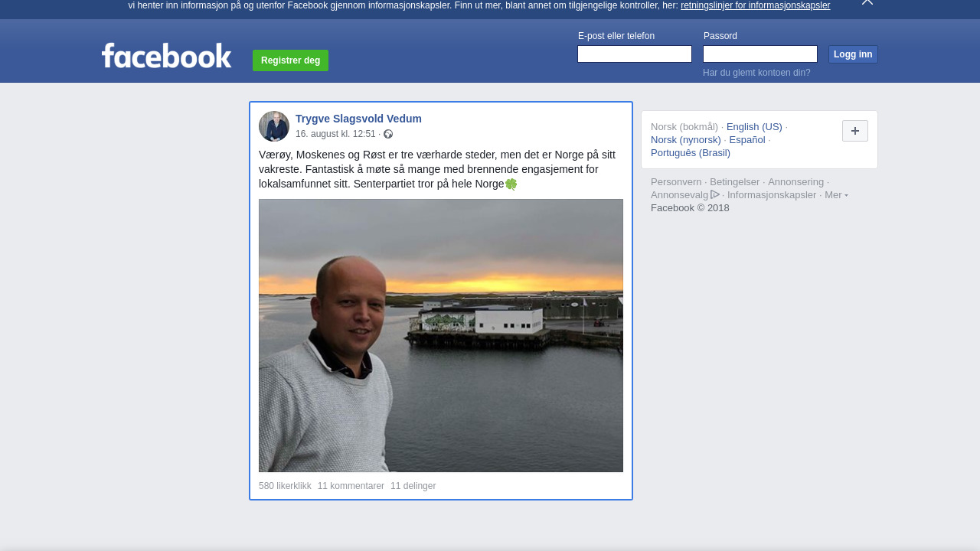Open the Informasjonskapsler footer link
The width and height of the screenshot is (980, 551).
pyautogui.click(x=772, y=195)
